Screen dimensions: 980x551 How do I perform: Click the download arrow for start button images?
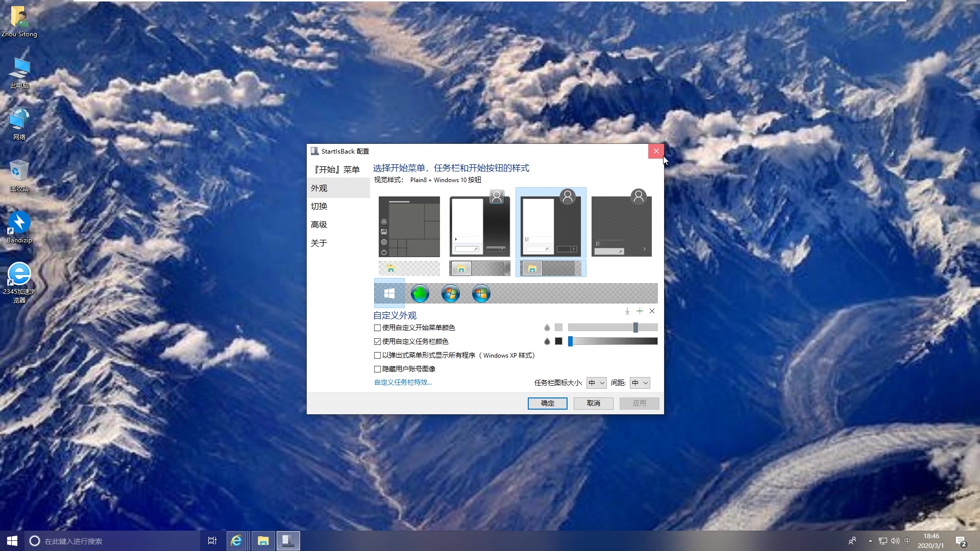pos(627,311)
